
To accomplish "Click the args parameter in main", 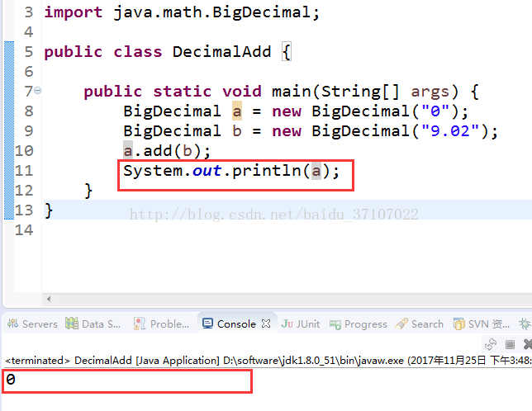I will [430, 92].
